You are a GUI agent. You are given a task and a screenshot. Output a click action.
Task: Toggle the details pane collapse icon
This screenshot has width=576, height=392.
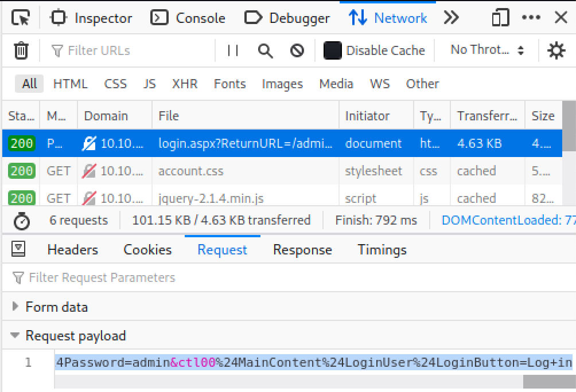[x=18, y=249]
